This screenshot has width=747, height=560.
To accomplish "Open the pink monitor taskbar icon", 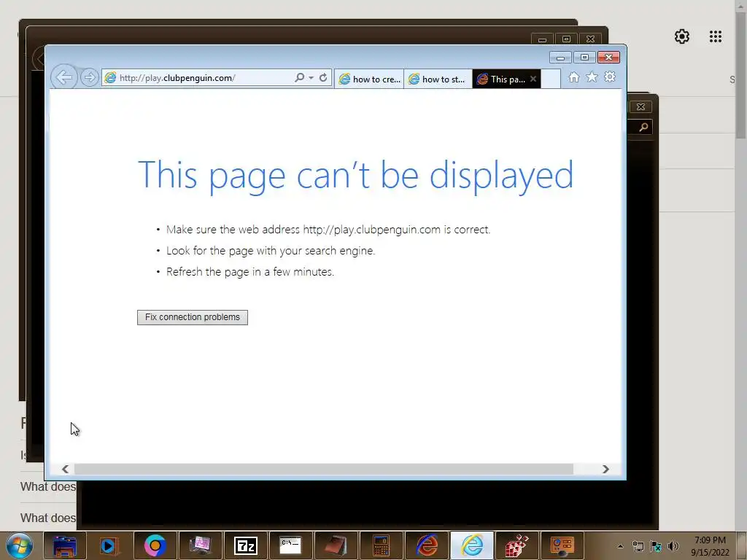I will tap(200, 545).
